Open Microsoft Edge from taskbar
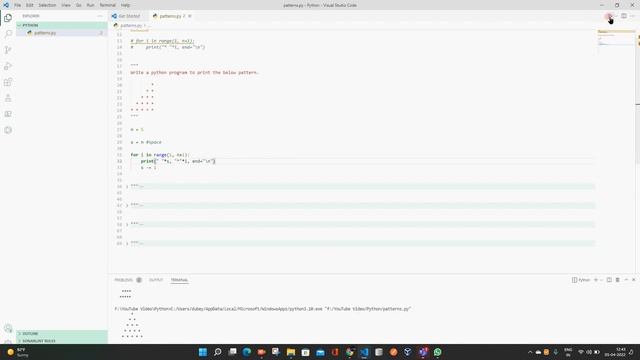Image resolution: width=640 pixels, height=360 pixels. pos(247,352)
